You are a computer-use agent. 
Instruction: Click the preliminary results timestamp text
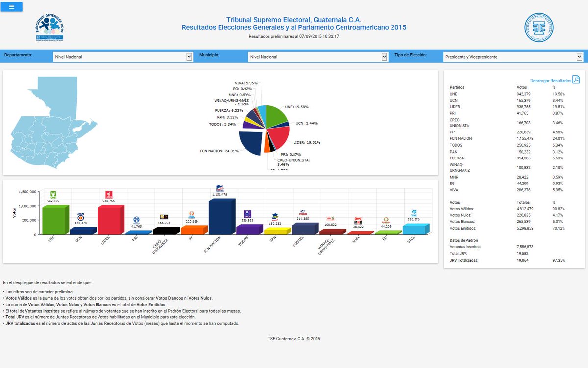tap(294, 36)
